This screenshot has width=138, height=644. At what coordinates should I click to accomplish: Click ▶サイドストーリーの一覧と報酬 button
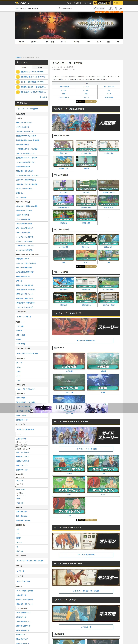(86, 449)
